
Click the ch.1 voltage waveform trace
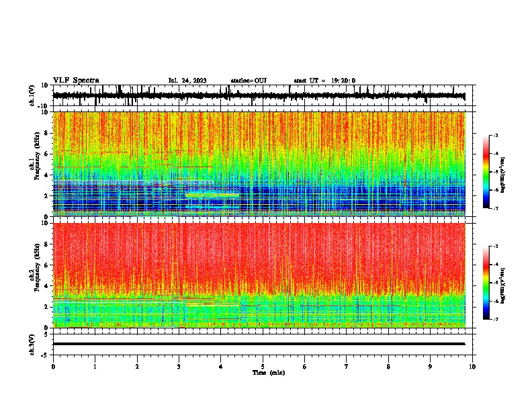click(259, 96)
